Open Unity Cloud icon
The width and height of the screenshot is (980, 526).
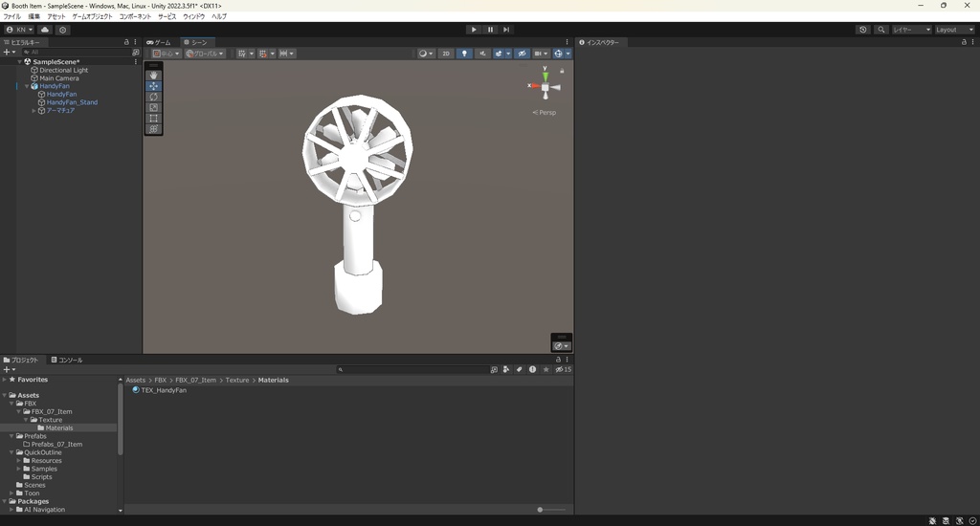(45, 30)
